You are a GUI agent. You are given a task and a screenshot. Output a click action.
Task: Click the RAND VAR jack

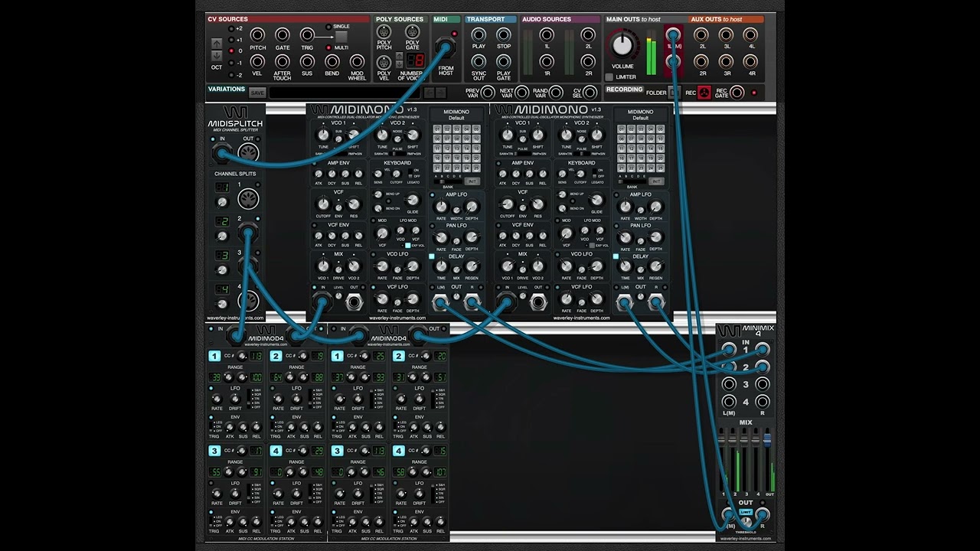tap(557, 93)
